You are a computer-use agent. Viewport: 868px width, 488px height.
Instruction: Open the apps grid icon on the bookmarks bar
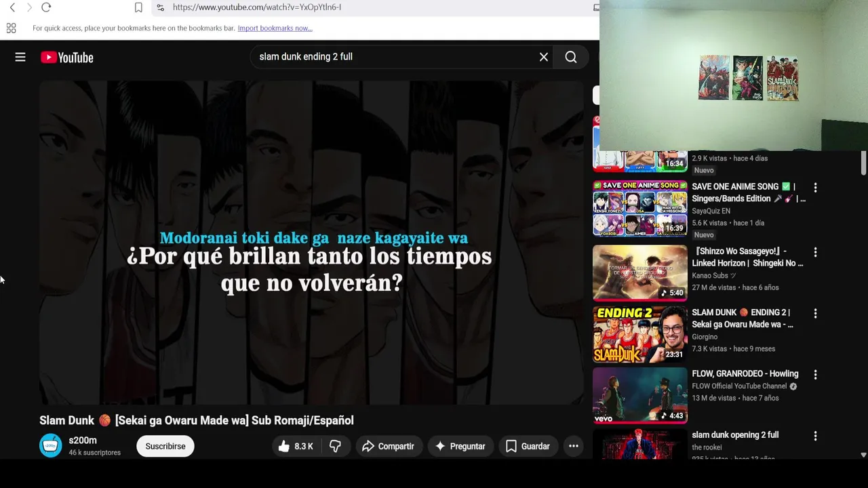[11, 28]
